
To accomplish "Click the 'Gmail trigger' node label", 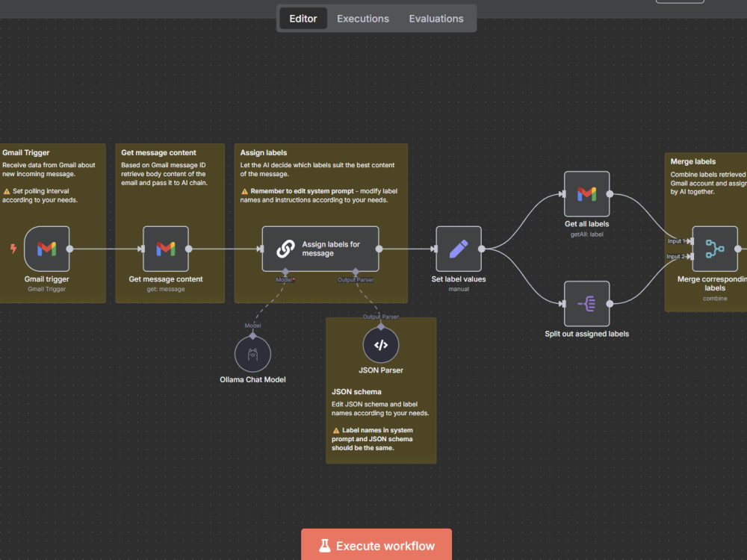I will tap(46, 279).
